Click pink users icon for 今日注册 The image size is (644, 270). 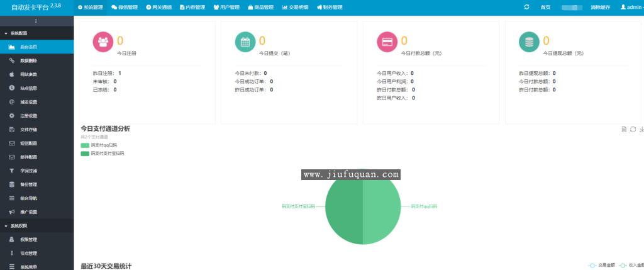click(103, 42)
